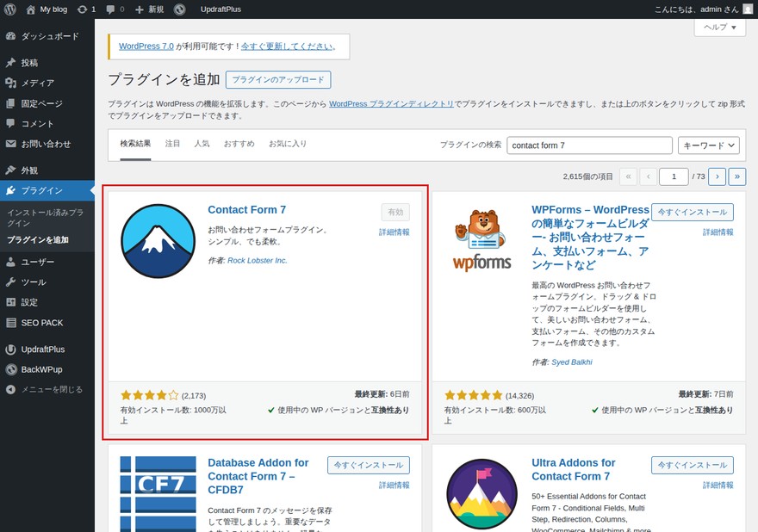Switch to お気に入り favorites tab

[x=288, y=144]
